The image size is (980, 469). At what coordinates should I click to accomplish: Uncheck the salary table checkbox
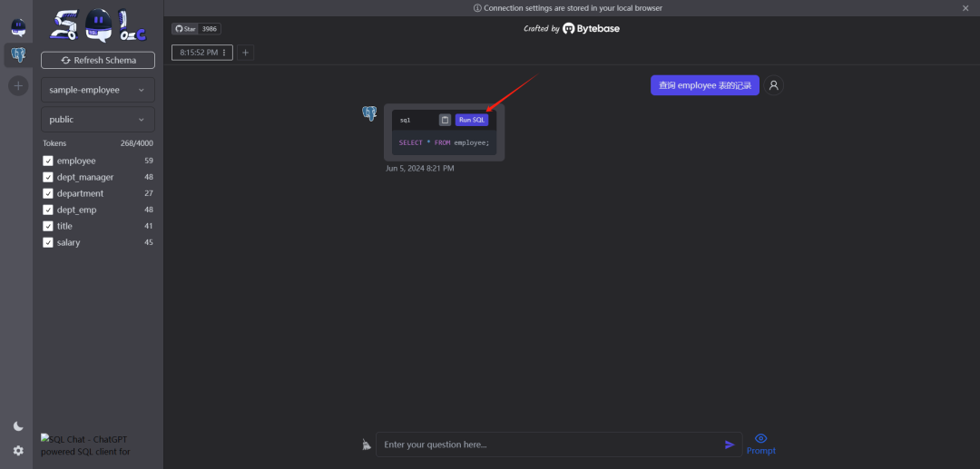coord(47,242)
